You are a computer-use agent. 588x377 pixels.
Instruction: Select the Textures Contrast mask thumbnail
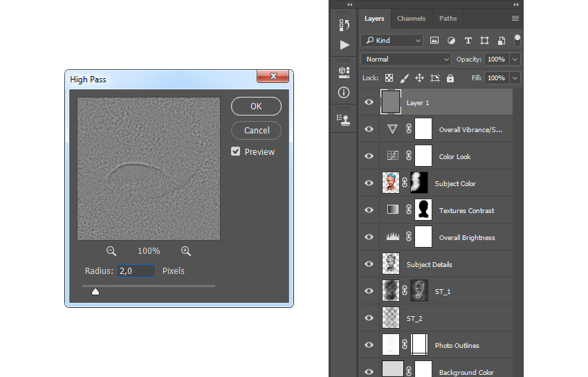coord(423,210)
